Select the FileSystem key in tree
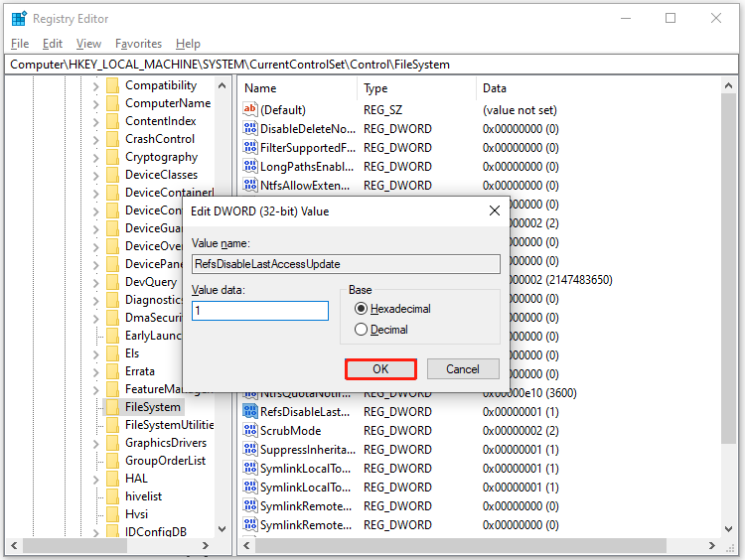Viewport: 745px width, 560px height. pyautogui.click(x=153, y=407)
